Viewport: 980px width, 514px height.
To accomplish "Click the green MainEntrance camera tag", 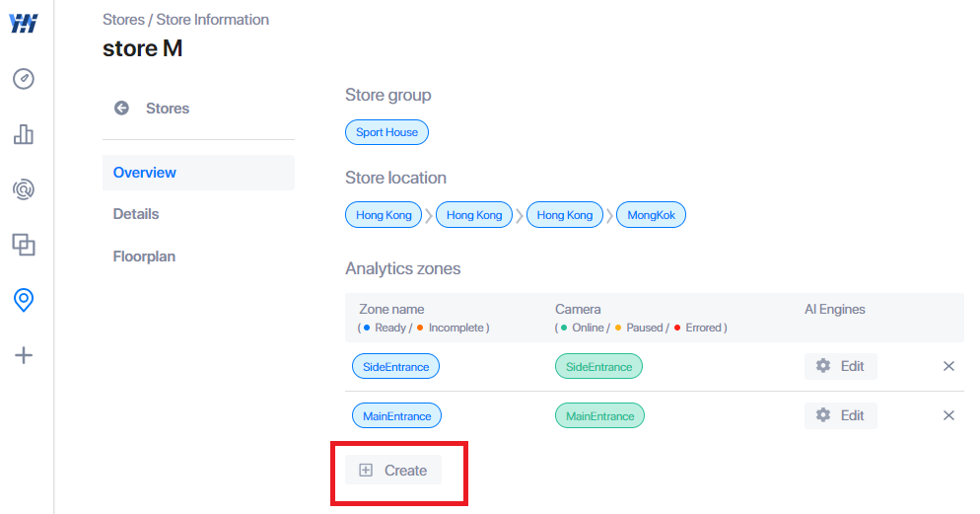I will [600, 415].
